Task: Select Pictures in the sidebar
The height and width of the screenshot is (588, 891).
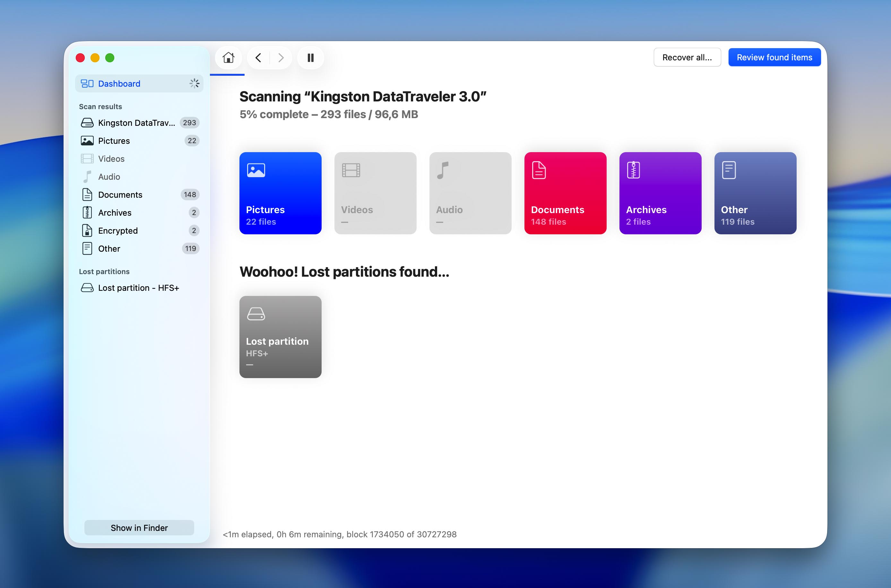Action: pos(139,141)
